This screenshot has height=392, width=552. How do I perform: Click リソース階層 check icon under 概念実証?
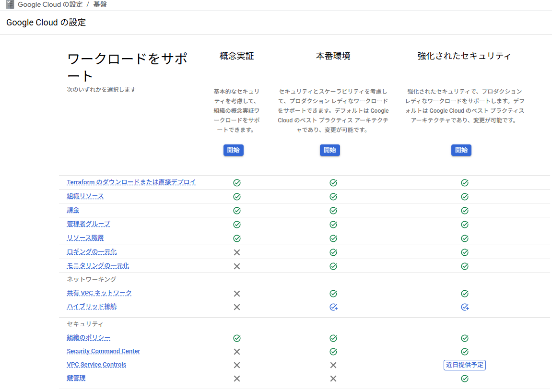[237, 238]
